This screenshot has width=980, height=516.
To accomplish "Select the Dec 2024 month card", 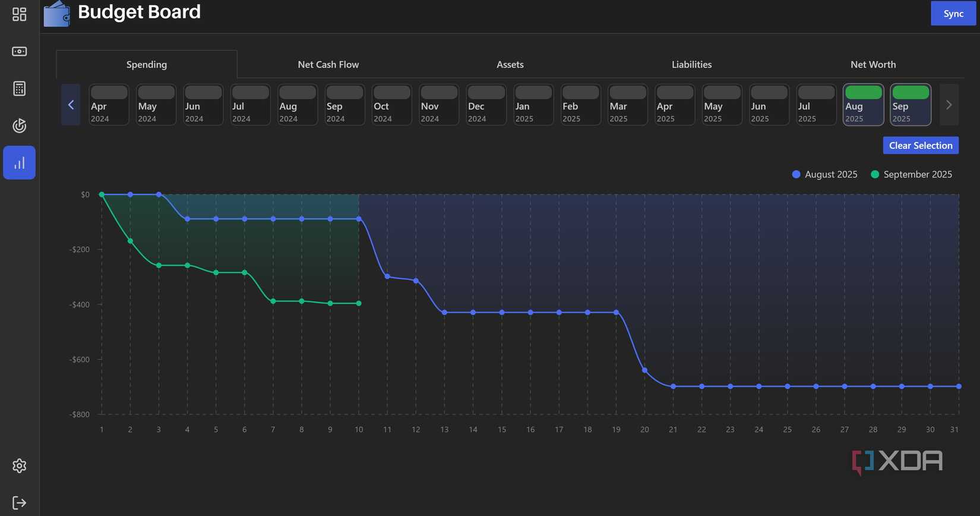I will pyautogui.click(x=486, y=105).
